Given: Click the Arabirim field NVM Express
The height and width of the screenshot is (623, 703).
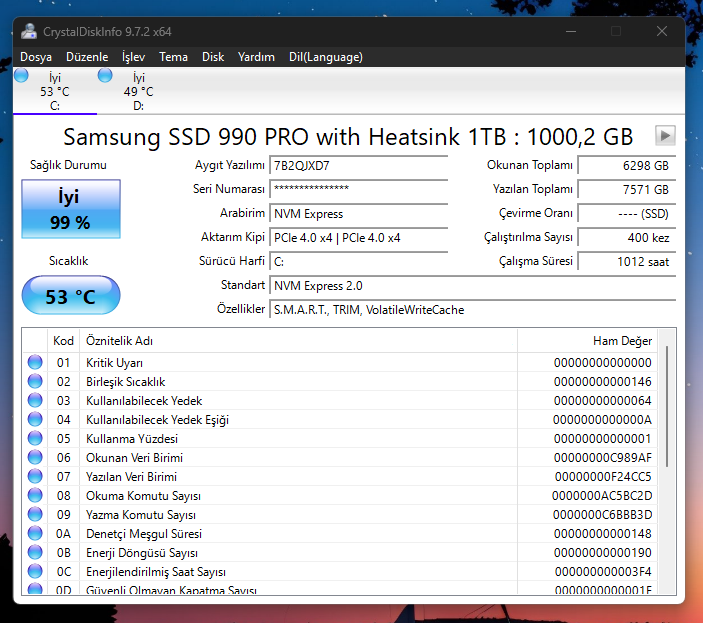Looking at the screenshot, I should coord(359,213).
